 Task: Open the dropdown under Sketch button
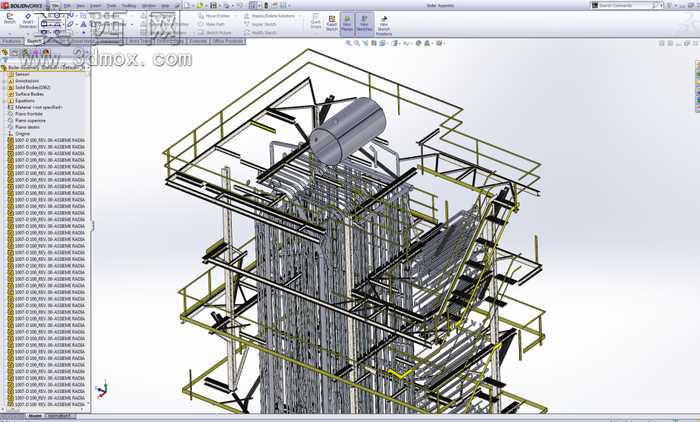(9, 33)
